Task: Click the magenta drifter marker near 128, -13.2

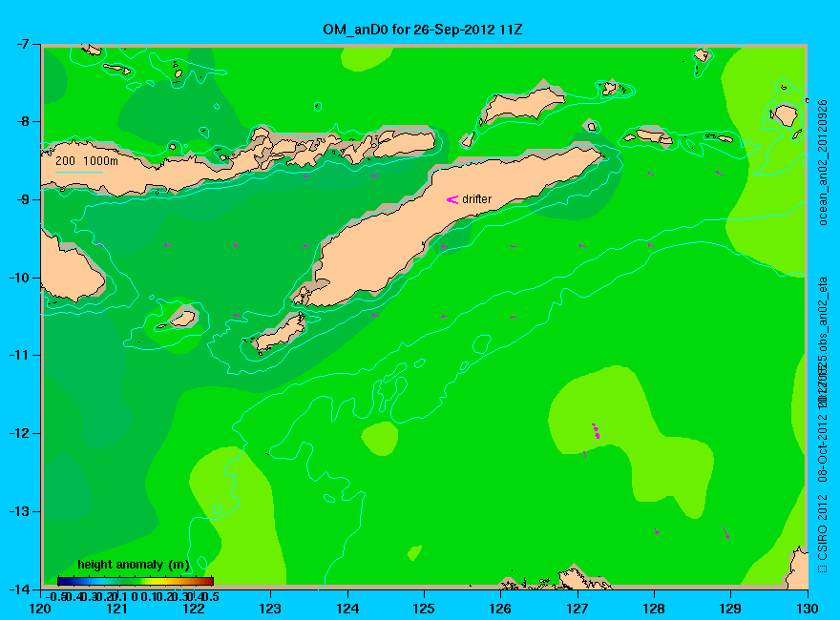Action: 657,531
